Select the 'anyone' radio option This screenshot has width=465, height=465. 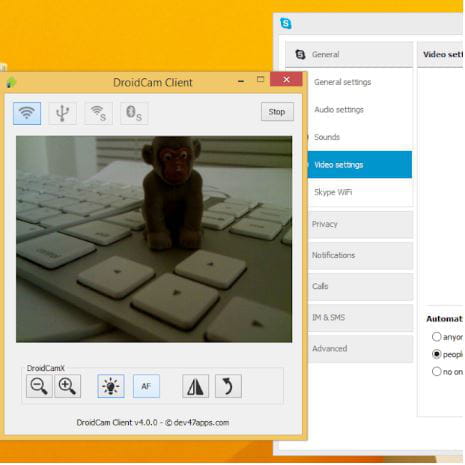coord(436,337)
